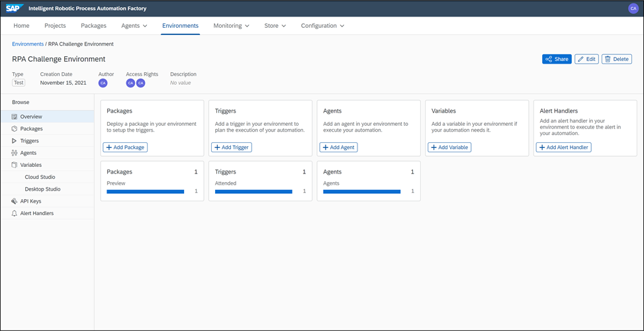644x331 pixels.
Task: Click the Packages statistics card heading
Action: click(x=120, y=172)
